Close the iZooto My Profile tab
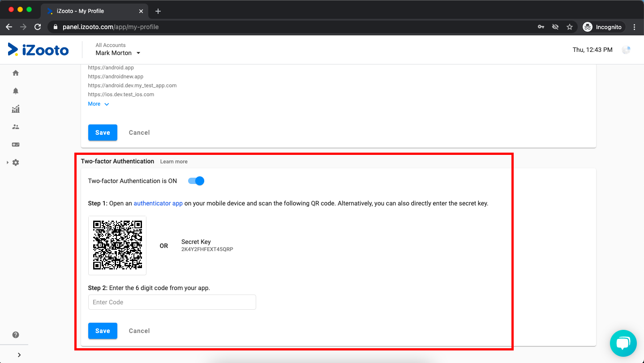Image resolution: width=644 pixels, height=363 pixels. point(142,11)
